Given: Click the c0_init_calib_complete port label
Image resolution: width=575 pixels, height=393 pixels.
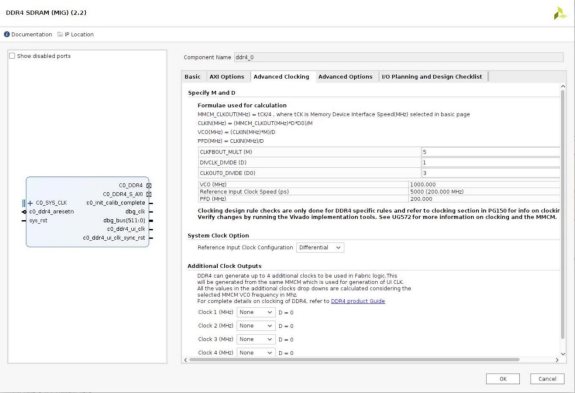Looking at the screenshot, I should pos(116,203).
